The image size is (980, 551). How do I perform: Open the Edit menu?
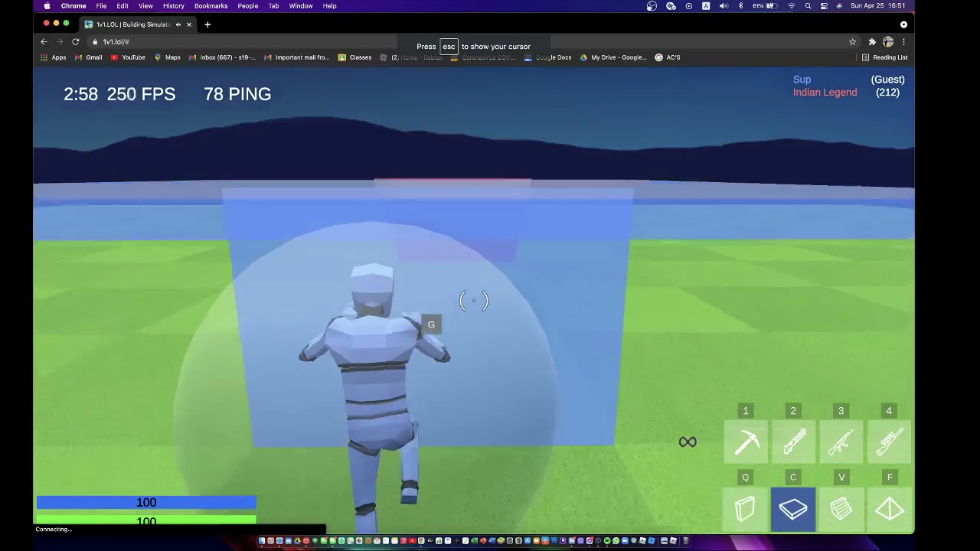tap(122, 6)
